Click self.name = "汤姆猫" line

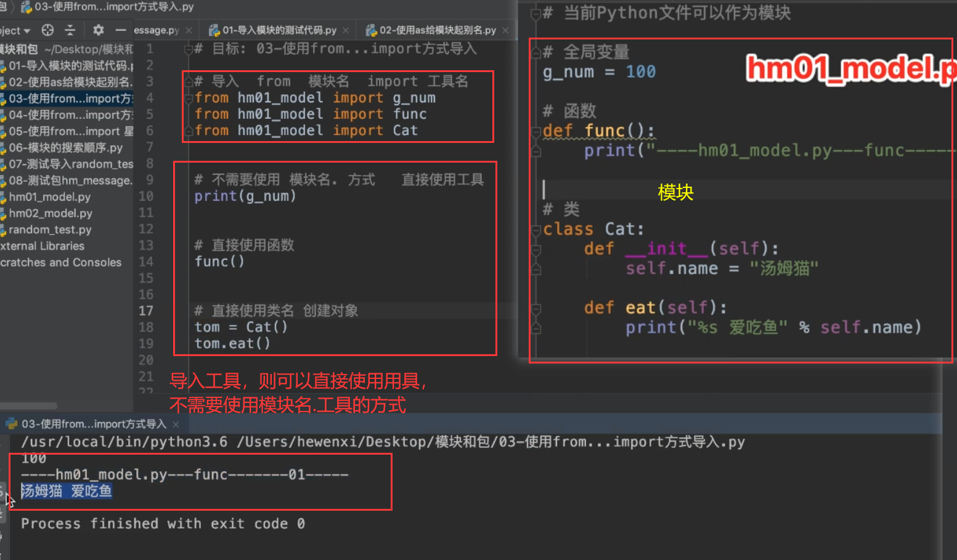(x=722, y=269)
